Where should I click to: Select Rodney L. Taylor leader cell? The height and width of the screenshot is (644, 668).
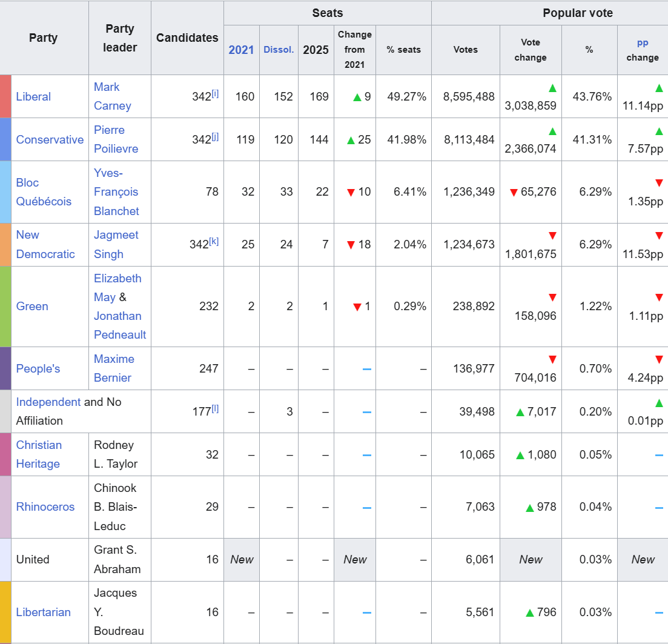point(120,454)
